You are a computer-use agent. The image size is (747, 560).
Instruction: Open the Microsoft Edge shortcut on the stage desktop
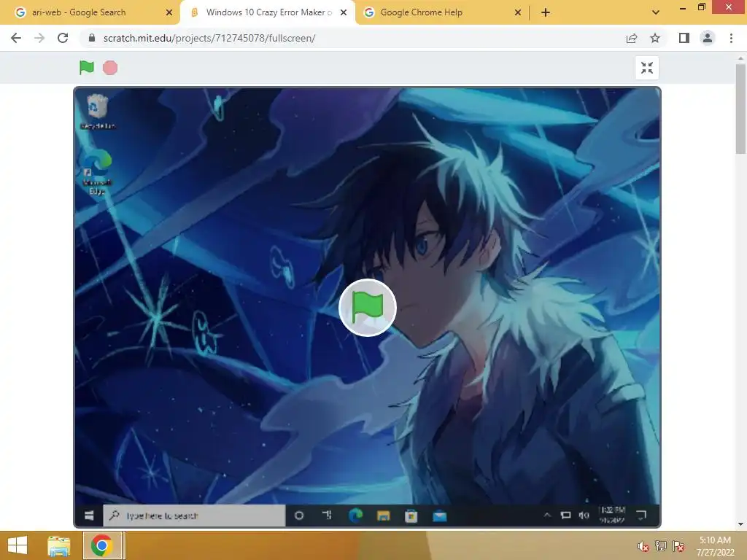point(97,172)
